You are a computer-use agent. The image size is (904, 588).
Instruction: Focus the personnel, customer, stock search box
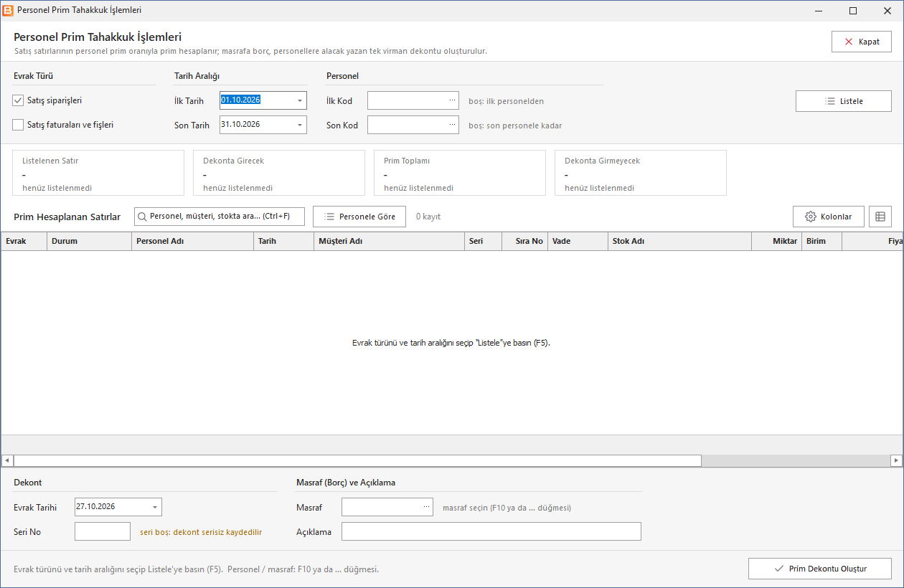(x=220, y=217)
